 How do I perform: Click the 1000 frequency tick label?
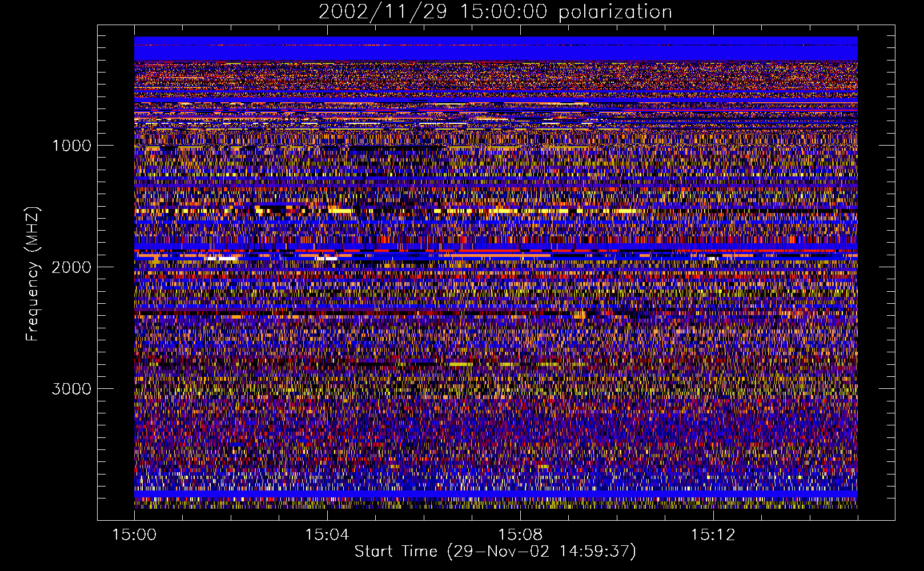point(71,146)
